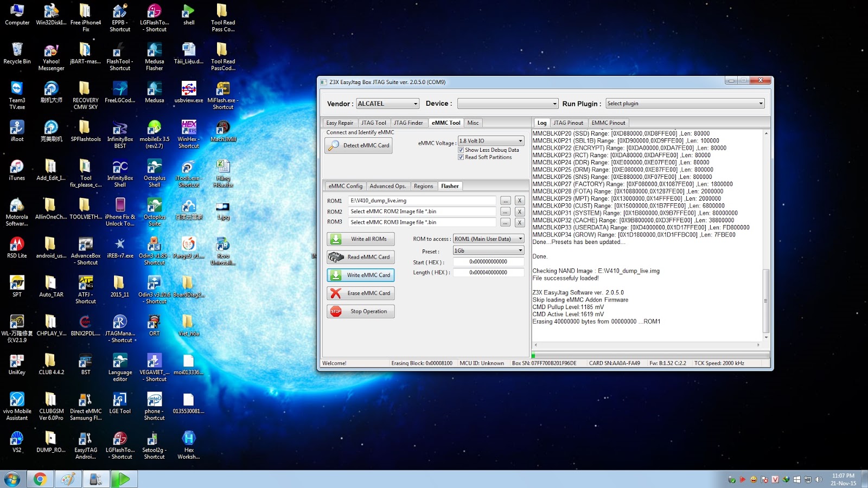Switch to the Regions sub-tab
Viewport: 868px width, 488px height.
tap(423, 186)
